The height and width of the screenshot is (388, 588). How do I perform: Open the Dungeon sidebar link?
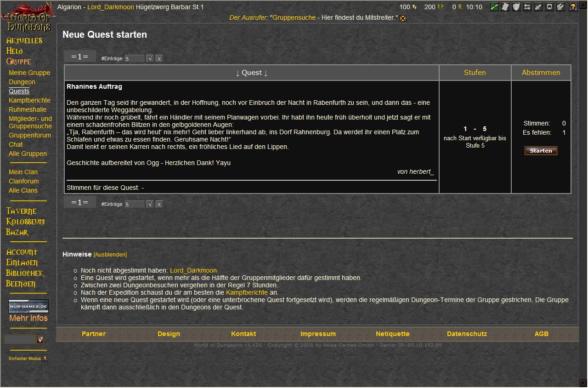click(22, 82)
